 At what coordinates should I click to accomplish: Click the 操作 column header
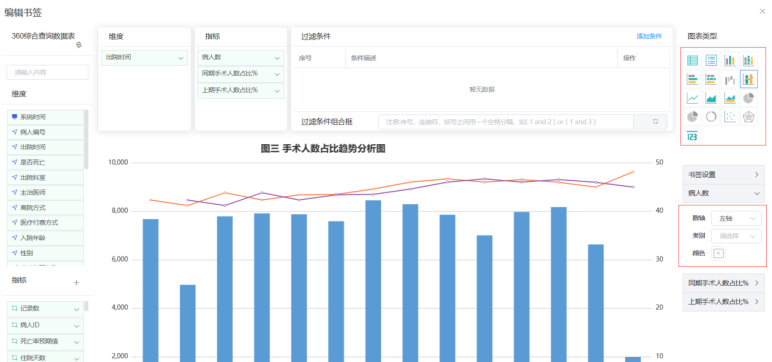tap(629, 58)
